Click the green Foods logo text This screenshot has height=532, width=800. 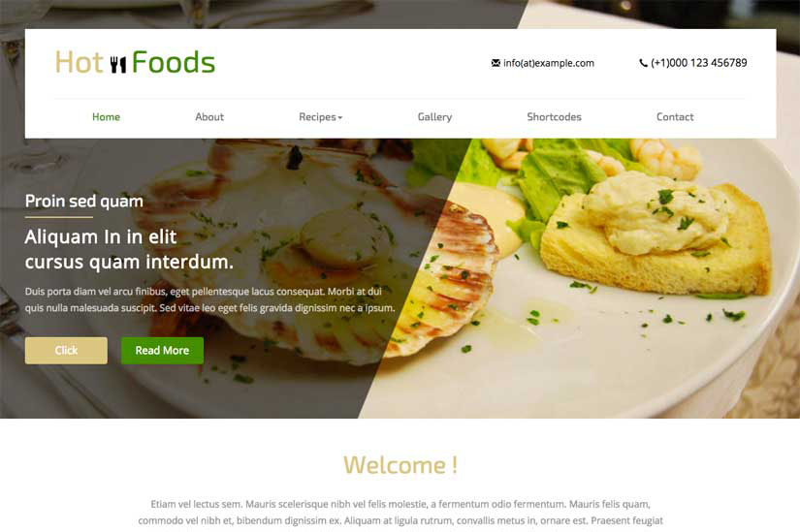(174, 62)
